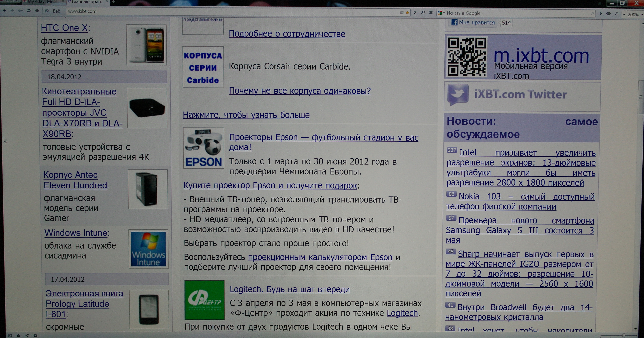The image size is (644, 338).
Task: Open the Подробнее о сотрудничестве link
Action: click(x=287, y=34)
